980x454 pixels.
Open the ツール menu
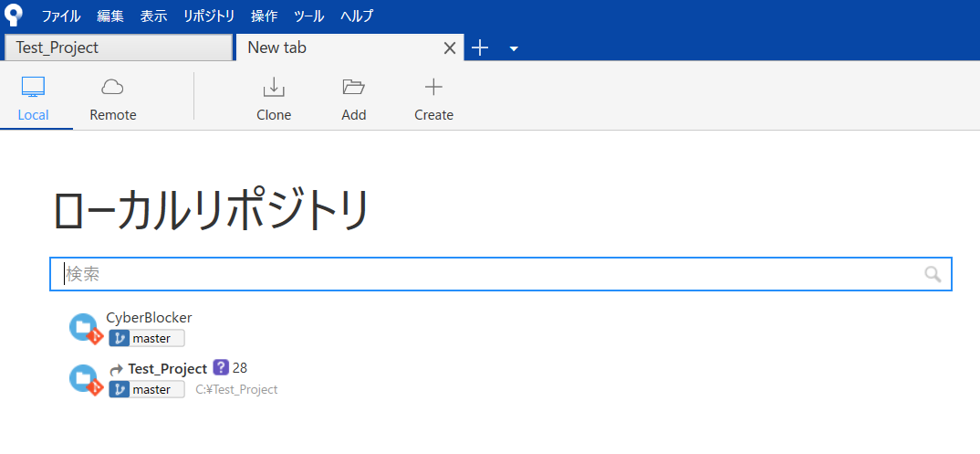309,16
